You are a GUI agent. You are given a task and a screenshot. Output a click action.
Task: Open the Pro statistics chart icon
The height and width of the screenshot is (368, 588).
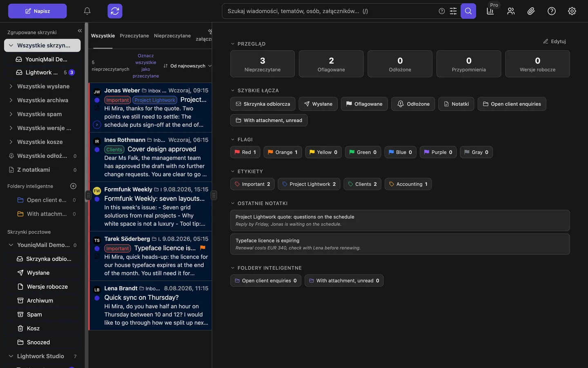[x=490, y=11]
